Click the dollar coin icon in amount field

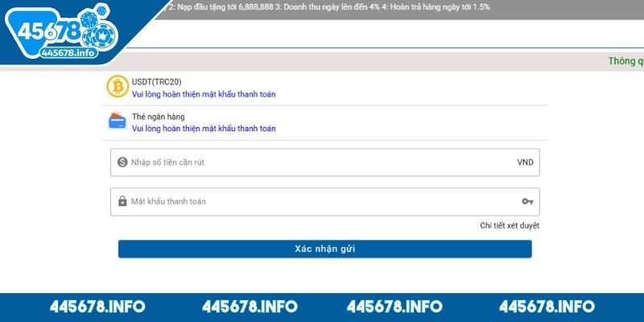[122, 162]
